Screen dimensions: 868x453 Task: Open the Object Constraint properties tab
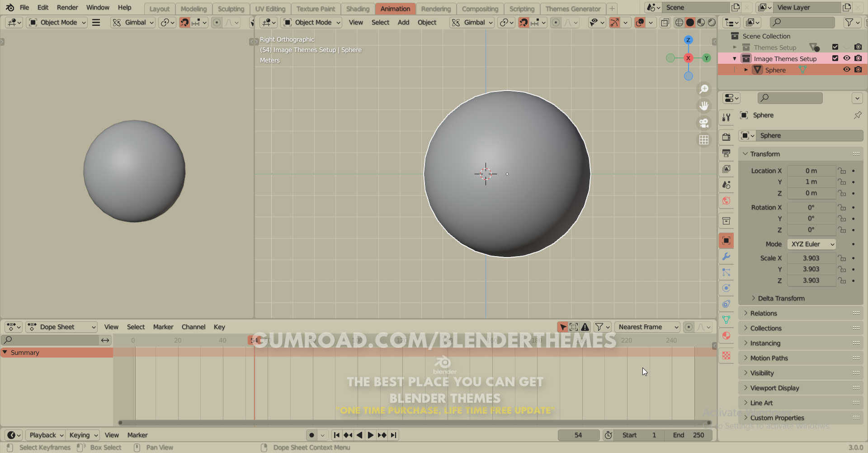[726, 304]
